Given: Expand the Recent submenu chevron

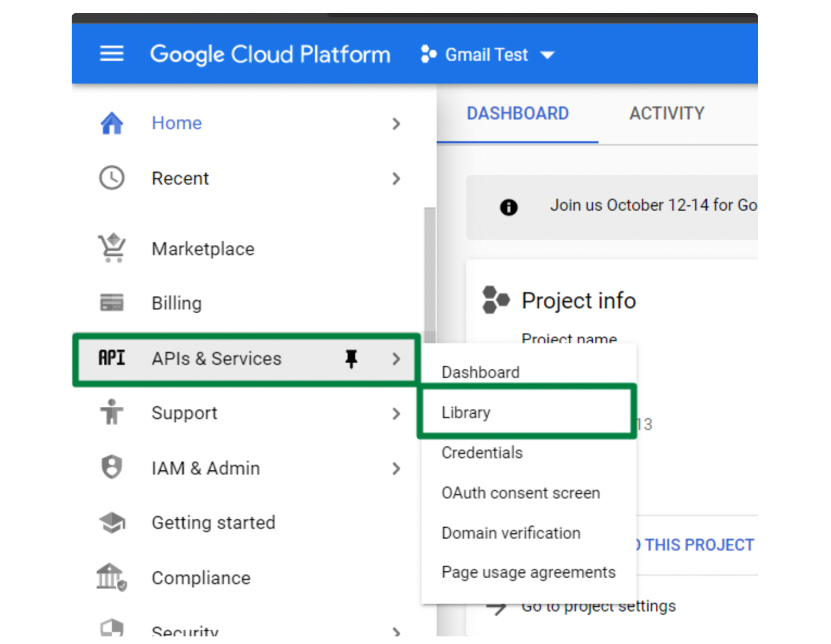Looking at the screenshot, I should click(x=396, y=179).
